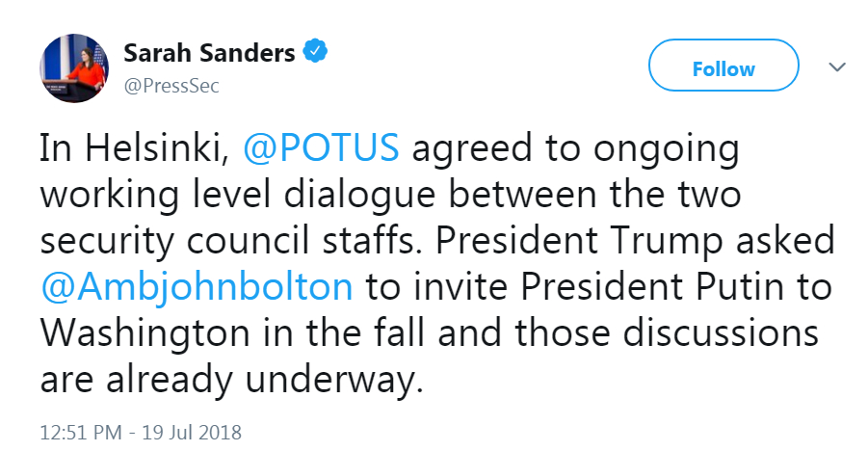Click Sarah Sanders' profile avatar
The height and width of the screenshot is (451, 868).
[x=74, y=68]
